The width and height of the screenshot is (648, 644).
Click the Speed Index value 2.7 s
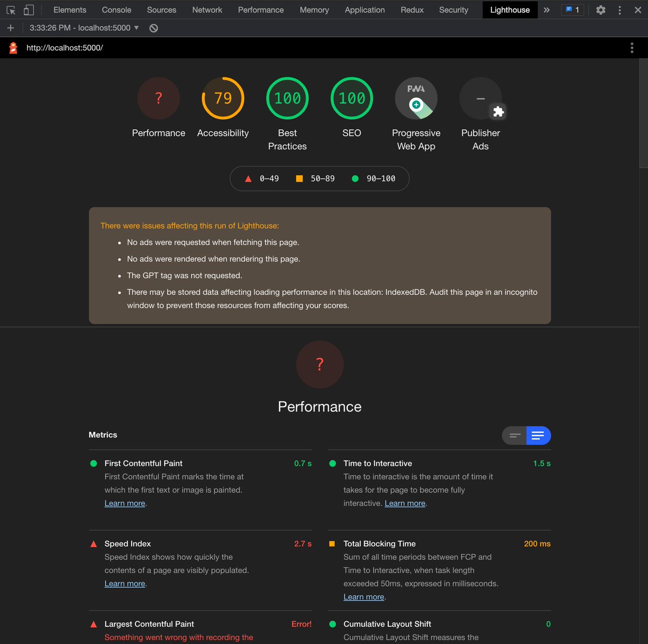(303, 544)
